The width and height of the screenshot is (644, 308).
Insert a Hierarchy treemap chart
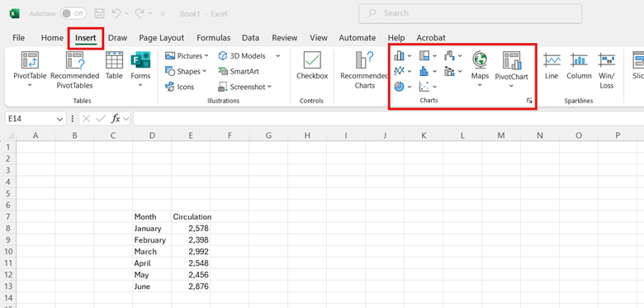click(x=424, y=56)
